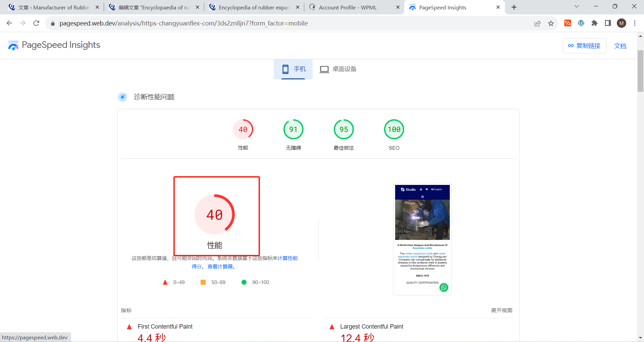
Task: Open the M profile avatar
Action: point(622,23)
